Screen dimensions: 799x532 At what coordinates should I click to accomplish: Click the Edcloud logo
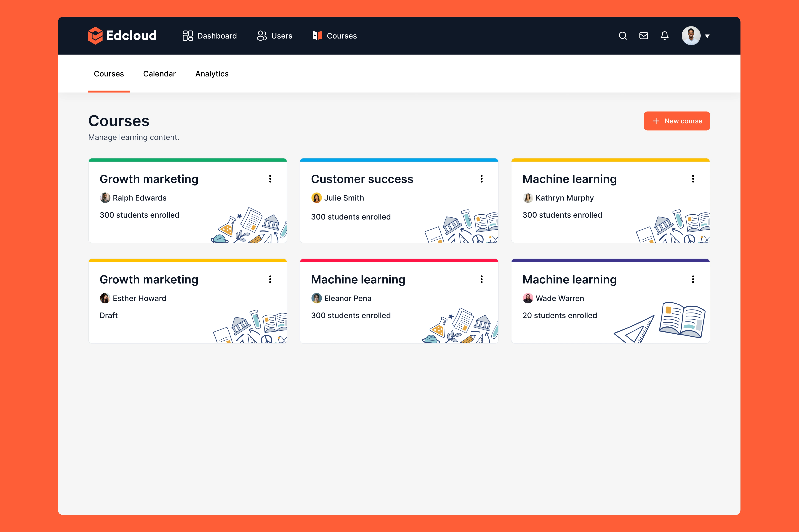click(x=122, y=36)
